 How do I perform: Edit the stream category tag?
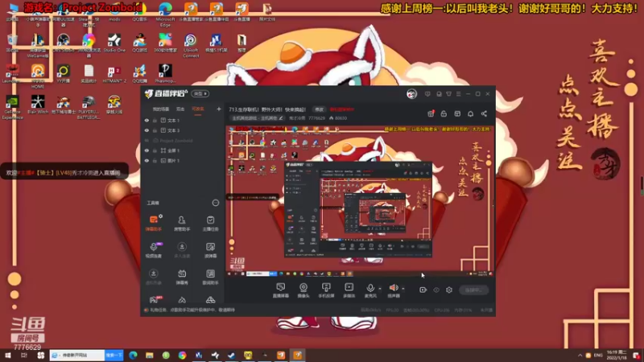coord(257,118)
